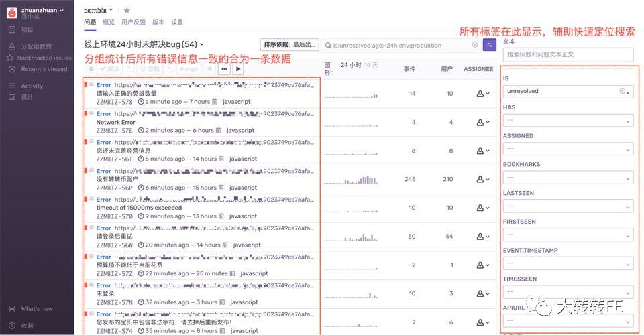Tick checkbox for issue ZZMBIZ-56T
The width and height of the screenshot is (644, 335).
92,141
